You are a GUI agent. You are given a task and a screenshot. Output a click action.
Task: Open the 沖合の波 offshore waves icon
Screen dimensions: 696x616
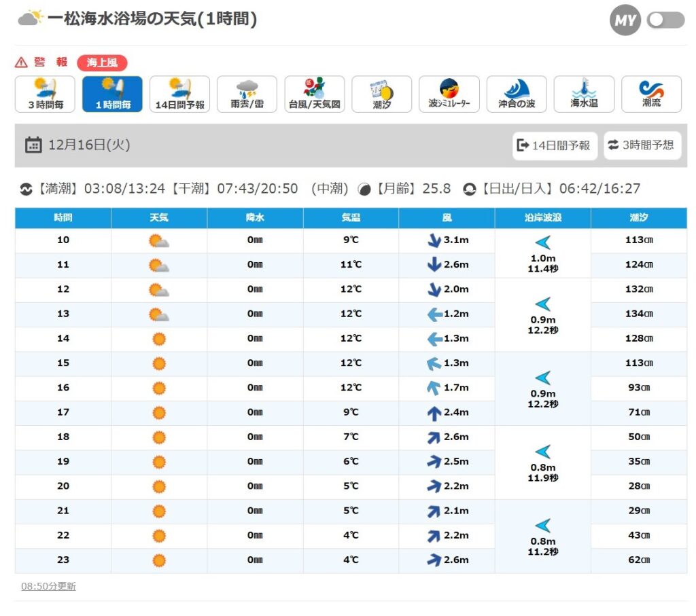tap(517, 94)
